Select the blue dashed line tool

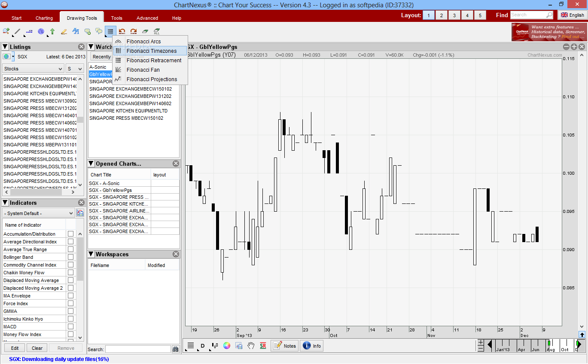coord(29,31)
